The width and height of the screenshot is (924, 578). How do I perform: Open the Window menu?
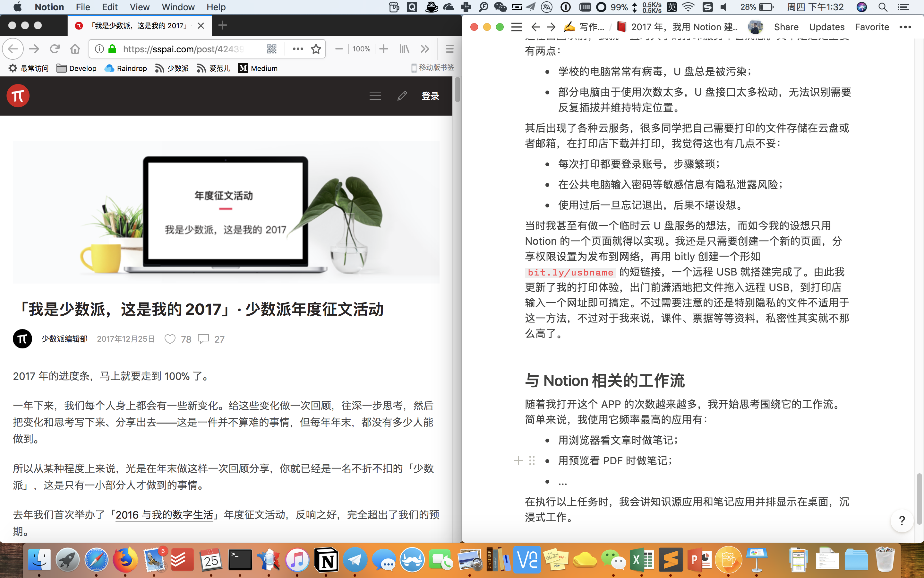coord(178,7)
